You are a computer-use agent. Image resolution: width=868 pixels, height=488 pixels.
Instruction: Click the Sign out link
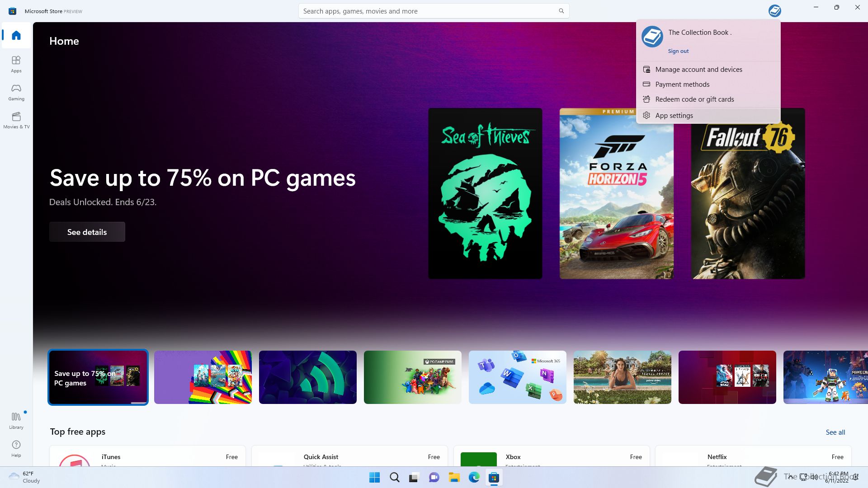coord(678,51)
